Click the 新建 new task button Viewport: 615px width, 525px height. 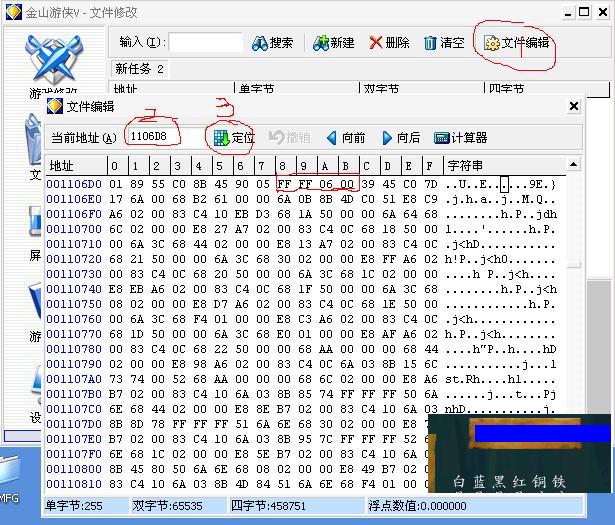(x=333, y=43)
